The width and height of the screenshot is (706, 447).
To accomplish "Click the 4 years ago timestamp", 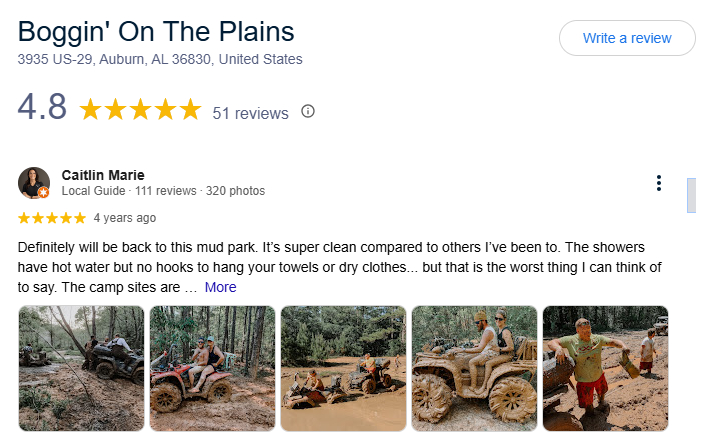I will (124, 217).
